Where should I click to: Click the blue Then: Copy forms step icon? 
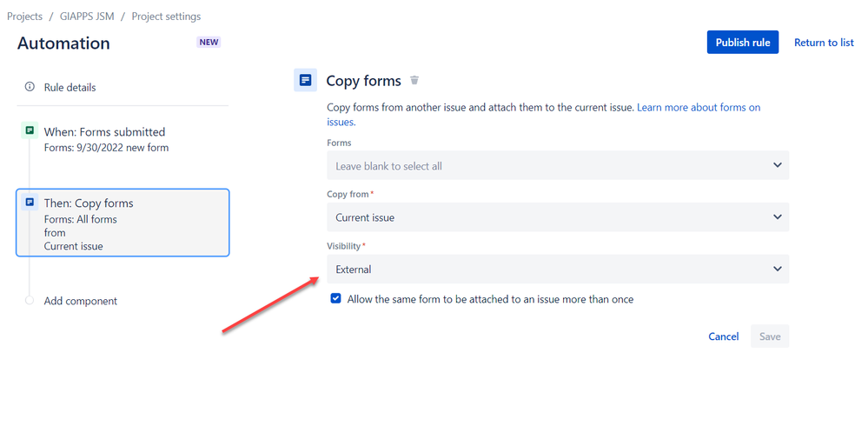pyautogui.click(x=30, y=202)
